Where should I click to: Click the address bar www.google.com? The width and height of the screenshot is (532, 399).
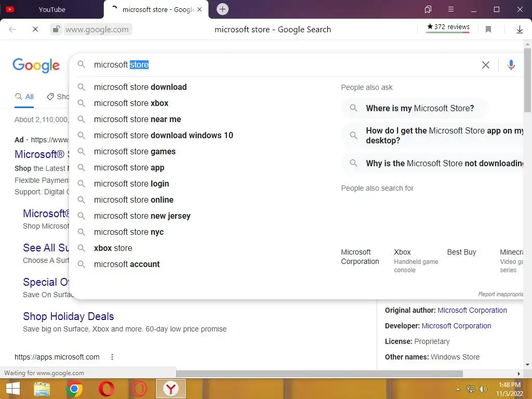[x=97, y=30]
